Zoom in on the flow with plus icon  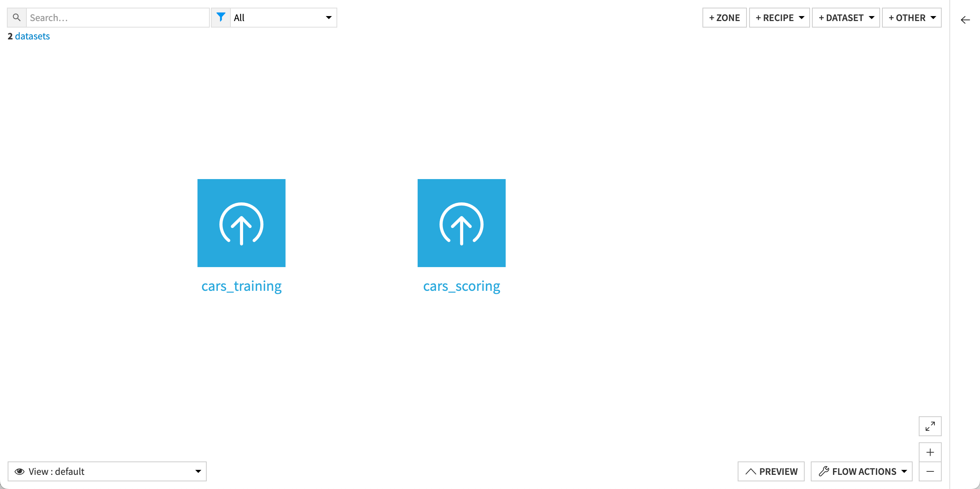click(931, 452)
